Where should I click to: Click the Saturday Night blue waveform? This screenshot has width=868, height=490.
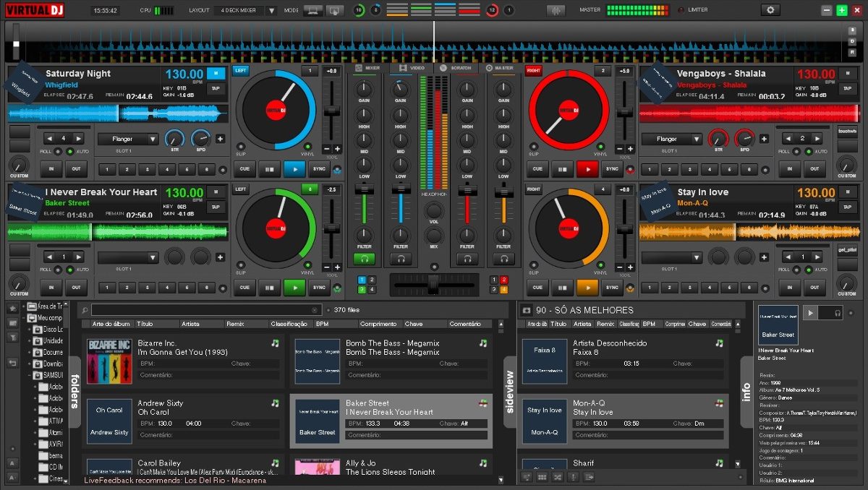coord(119,113)
